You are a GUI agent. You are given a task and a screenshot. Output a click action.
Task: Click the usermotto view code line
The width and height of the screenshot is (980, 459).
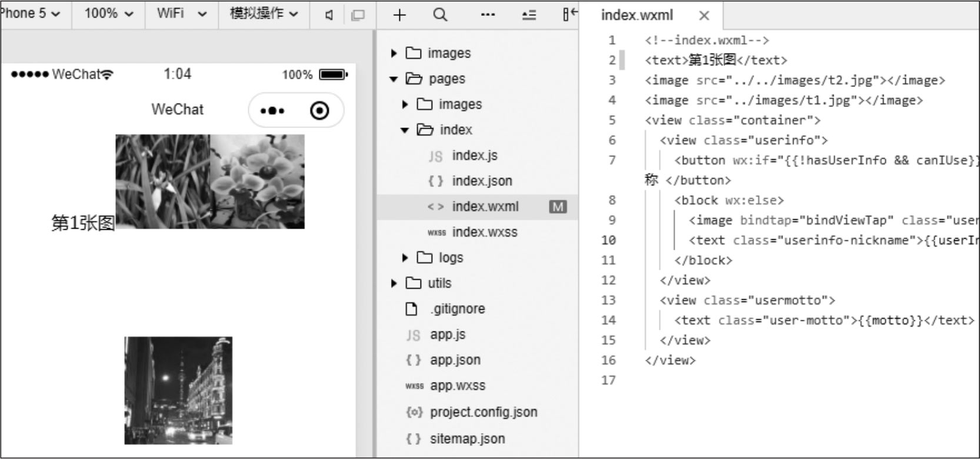pyautogui.click(x=747, y=300)
